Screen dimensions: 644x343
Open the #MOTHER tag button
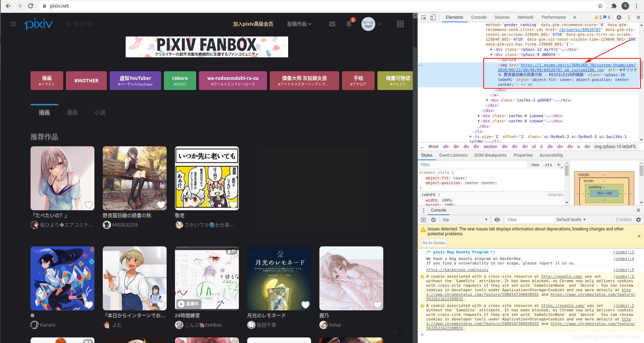click(86, 81)
